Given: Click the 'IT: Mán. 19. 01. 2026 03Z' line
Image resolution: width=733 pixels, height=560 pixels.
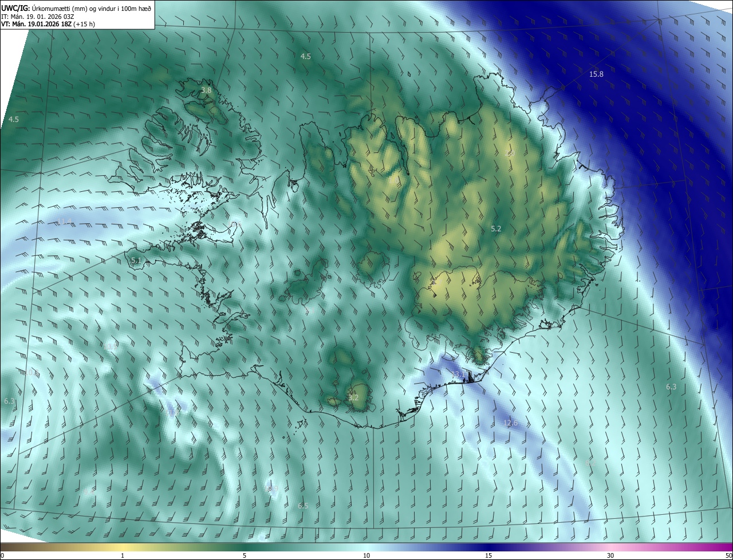Looking at the screenshot, I should [39, 17].
